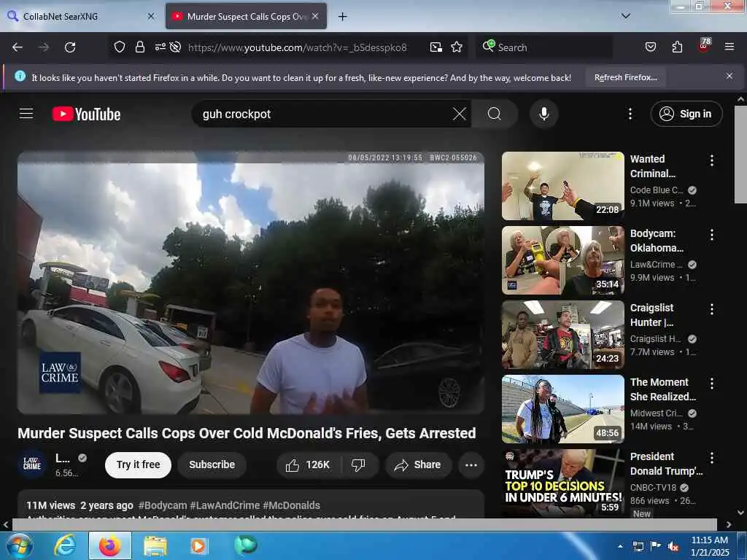Image resolution: width=747 pixels, height=560 pixels.
Task: Share the video with Share button
Action: point(418,464)
